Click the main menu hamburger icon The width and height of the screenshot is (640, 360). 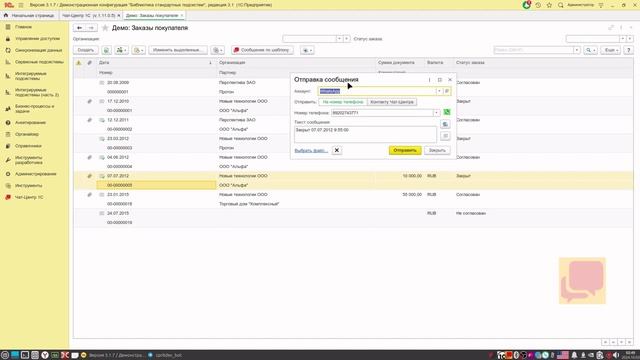coord(21,5)
